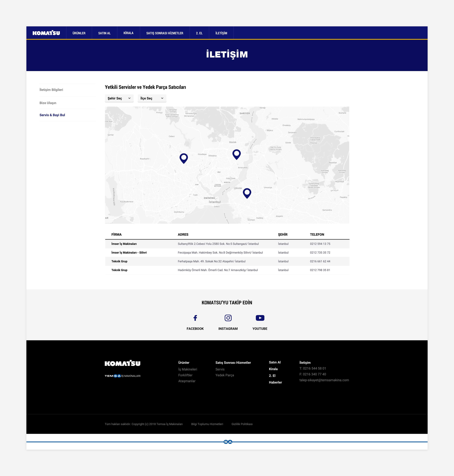Image resolution: width=454 pixels, height=476 pixels.
Task: Click the ŞEHİR column header
Action: [283, 234]
